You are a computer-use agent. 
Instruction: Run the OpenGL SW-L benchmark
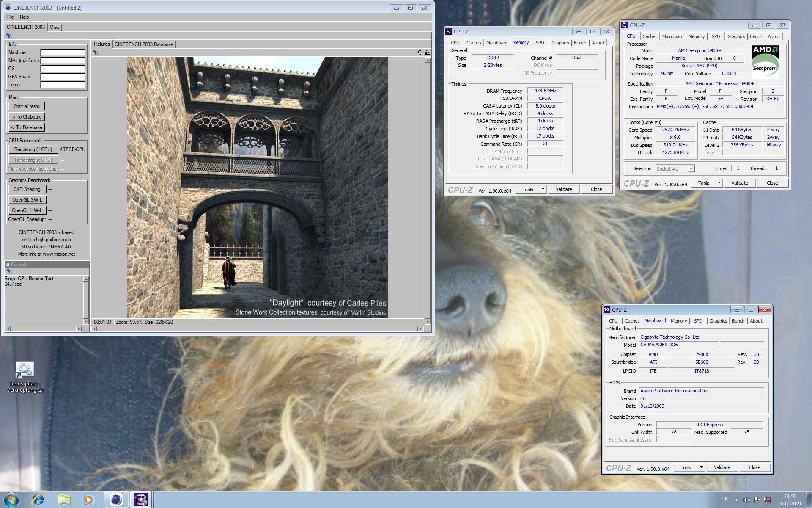tap(27, 200)
